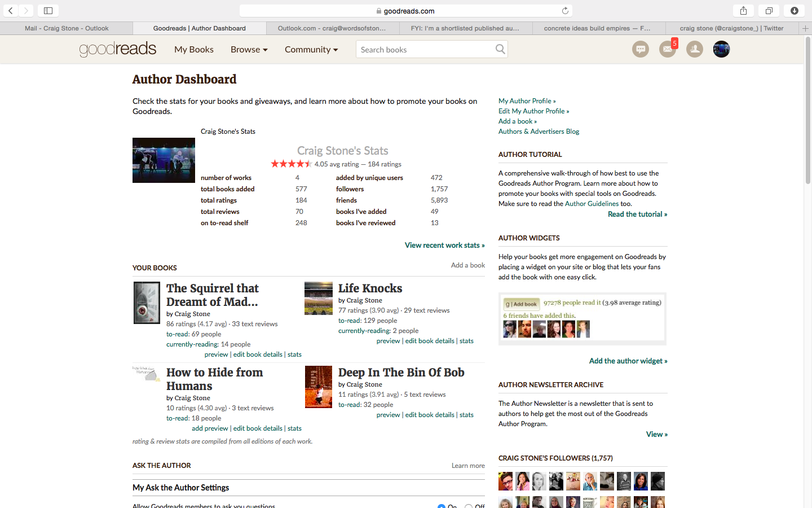Open the discussions speech bubble icon
The image size is (812, 508).
coord(641,49)
